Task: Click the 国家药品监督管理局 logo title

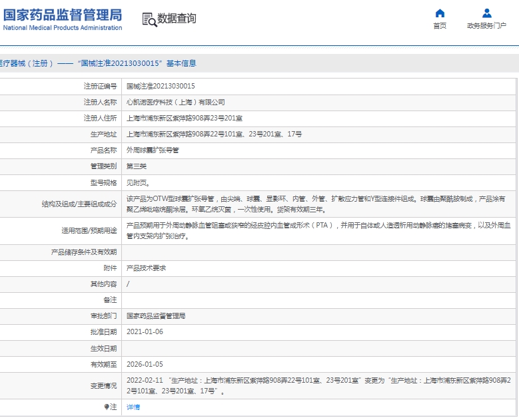Action: point(63,15)
